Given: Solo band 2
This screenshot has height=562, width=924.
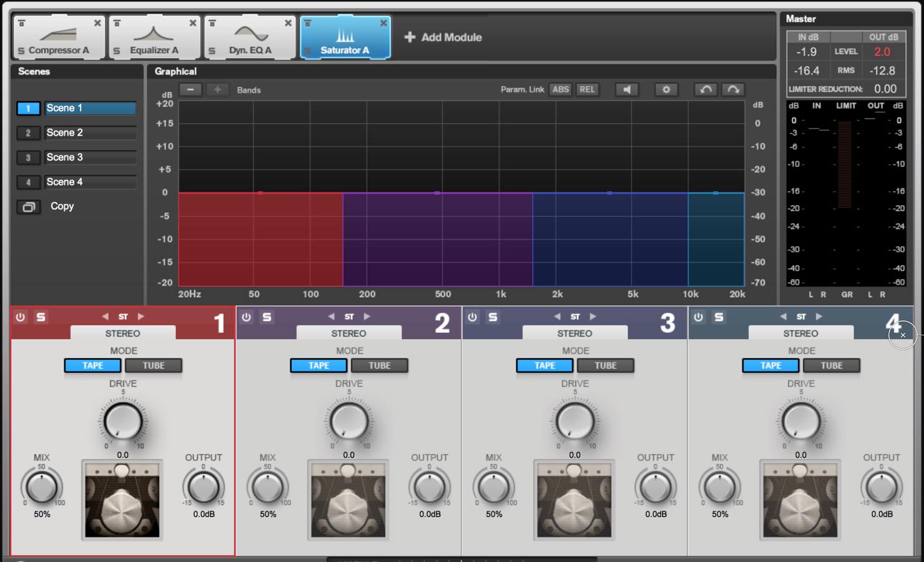Looking at the screenshot, I should 267,317.
